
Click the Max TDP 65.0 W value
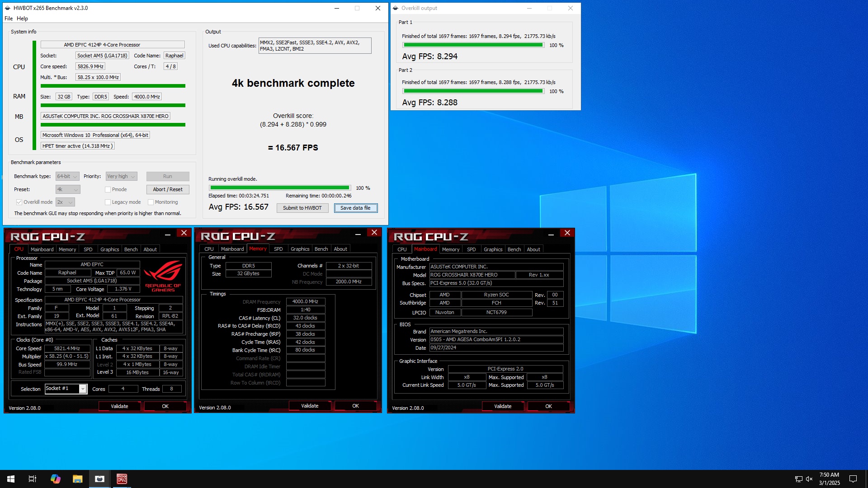point(128,272)
